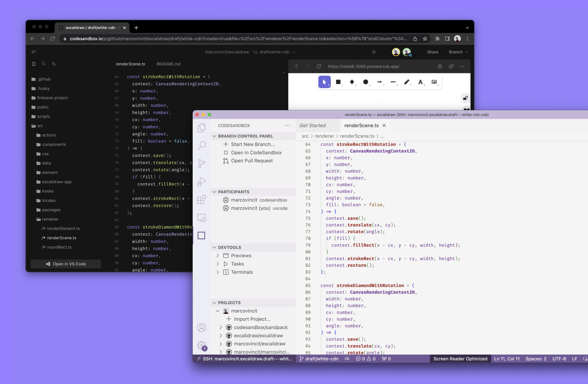Toggle SSH connection status indicator

[x=245, y=359]
